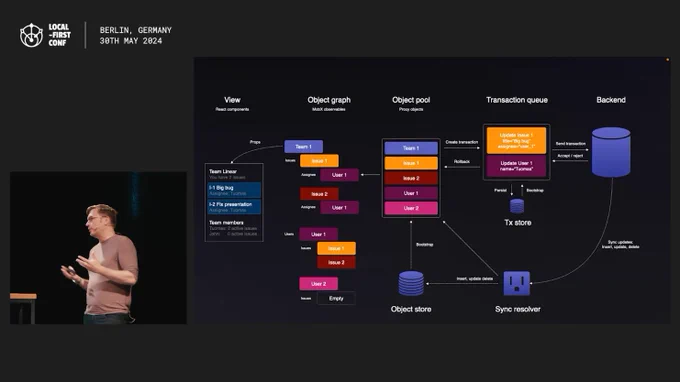Click the small Tx store database icon

click(x=517, y=206)
